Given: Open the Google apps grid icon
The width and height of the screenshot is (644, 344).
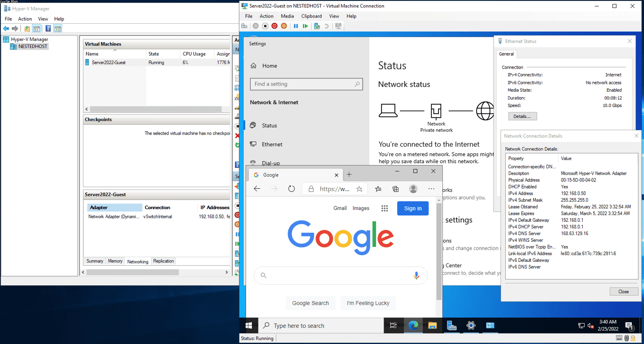Looking at the screenshot, I should coord(385,208).
